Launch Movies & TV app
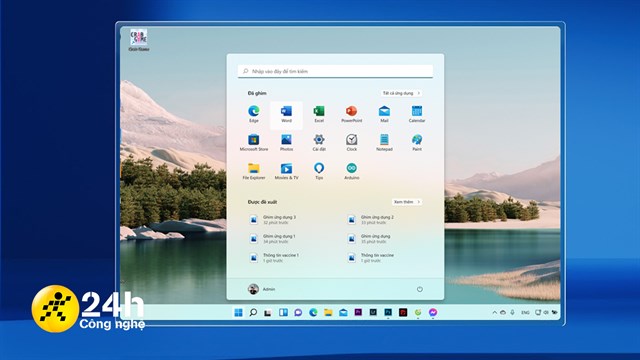640x360 pixels. coord(286,171)
